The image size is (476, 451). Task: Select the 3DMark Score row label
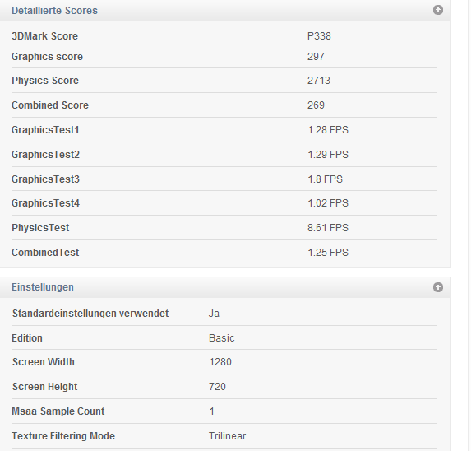[44, 36]
